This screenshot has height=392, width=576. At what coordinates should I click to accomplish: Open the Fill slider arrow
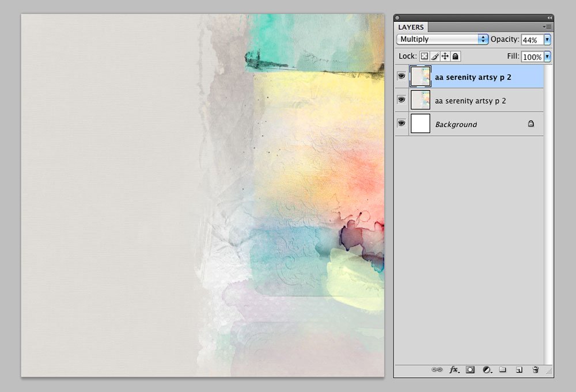547,56
